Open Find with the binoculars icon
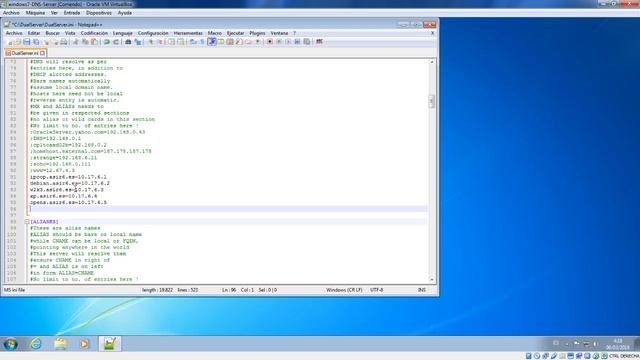This screenshot has width=640, height=360. click(x=128, y=42)
